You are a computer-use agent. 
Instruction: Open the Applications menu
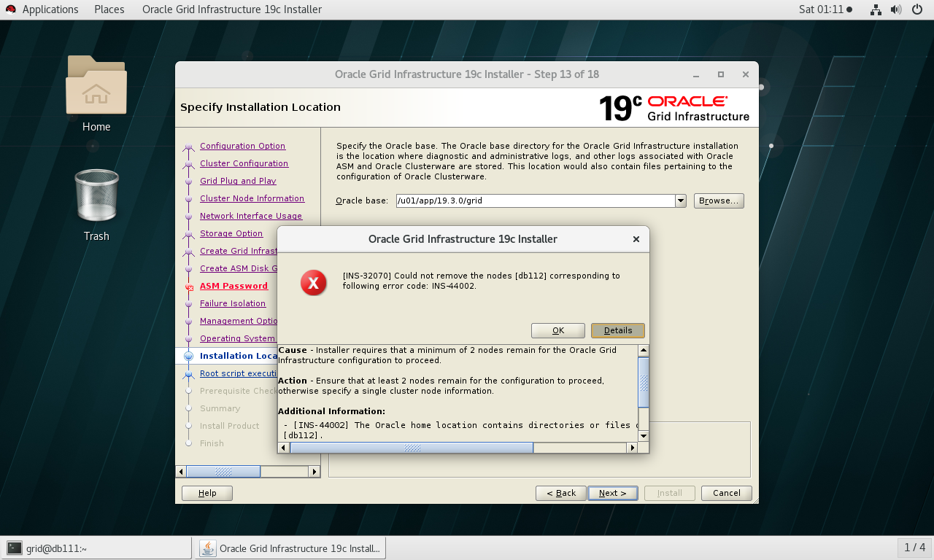50,9
